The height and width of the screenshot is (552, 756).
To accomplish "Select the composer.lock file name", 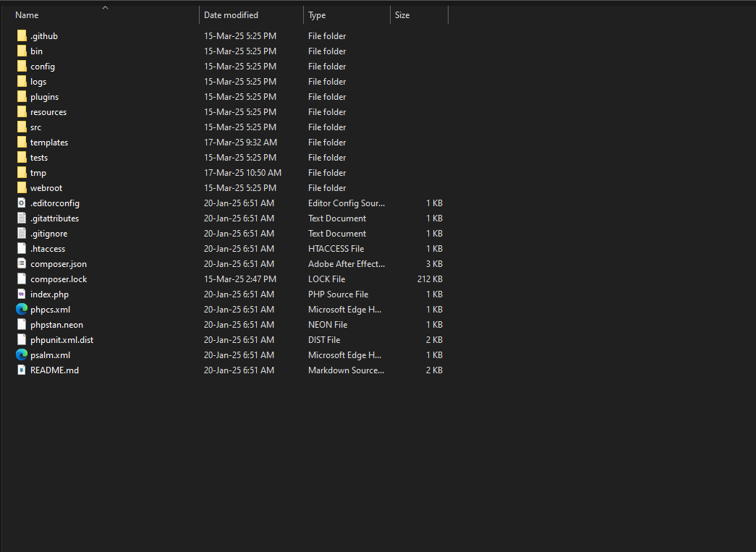I will [x=59, y=279].
